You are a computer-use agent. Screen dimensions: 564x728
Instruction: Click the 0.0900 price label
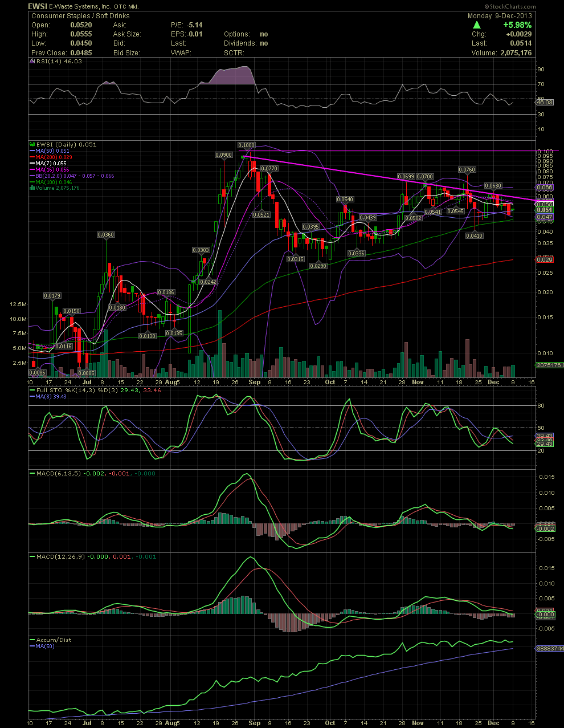[223, 155]
